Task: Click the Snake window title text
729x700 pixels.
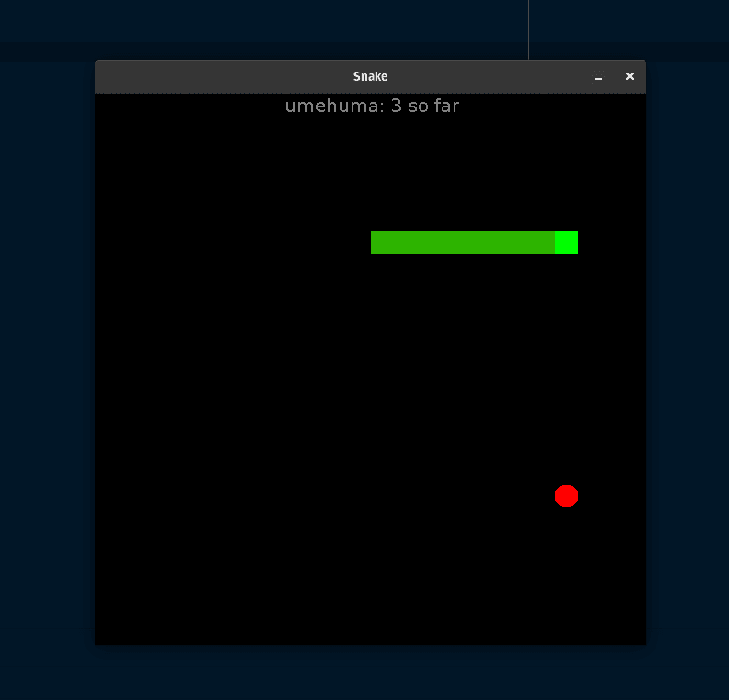Action: pos(370,76)
